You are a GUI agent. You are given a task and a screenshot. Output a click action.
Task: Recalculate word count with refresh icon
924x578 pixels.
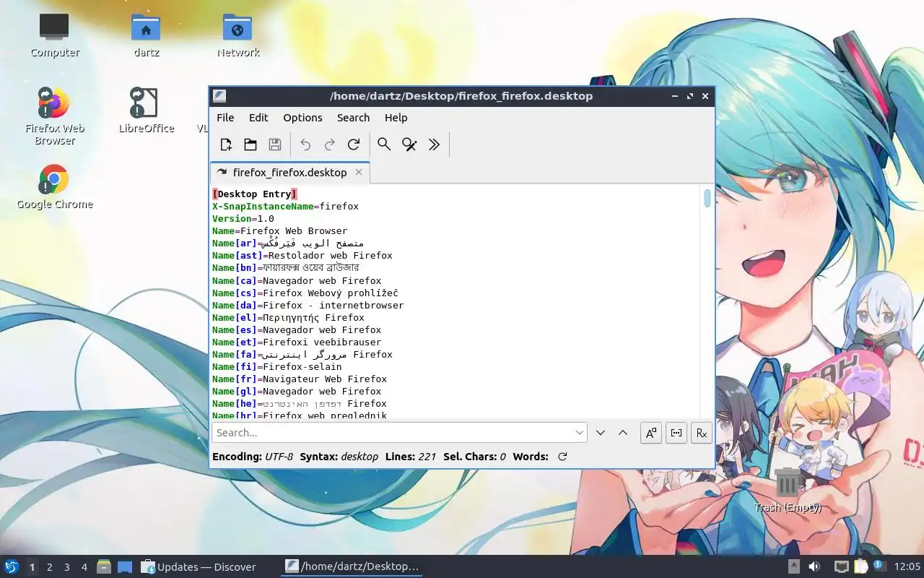(562, 457)
